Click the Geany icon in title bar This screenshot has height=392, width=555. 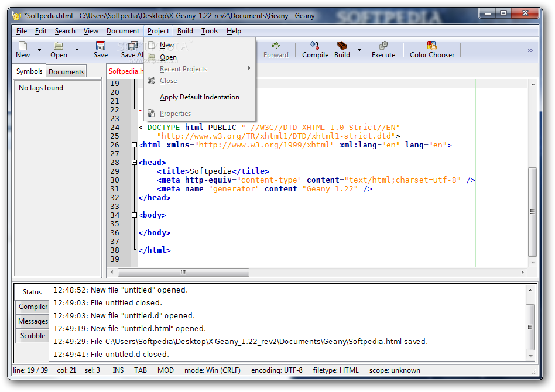(x=16, y=16)
